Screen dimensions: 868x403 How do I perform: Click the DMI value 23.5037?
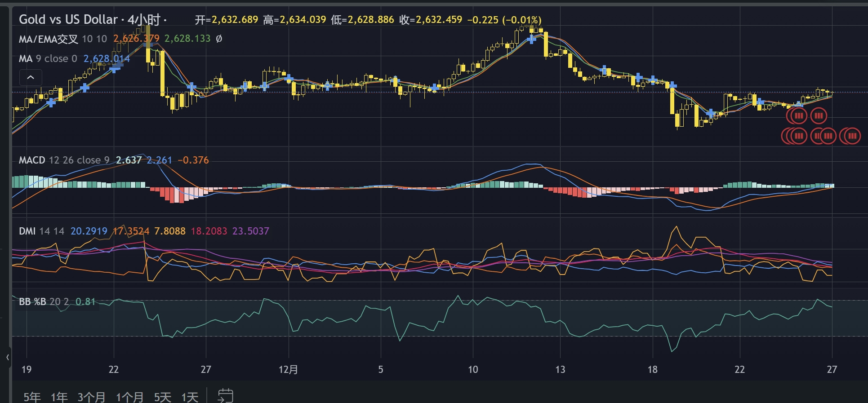point(251,231)
